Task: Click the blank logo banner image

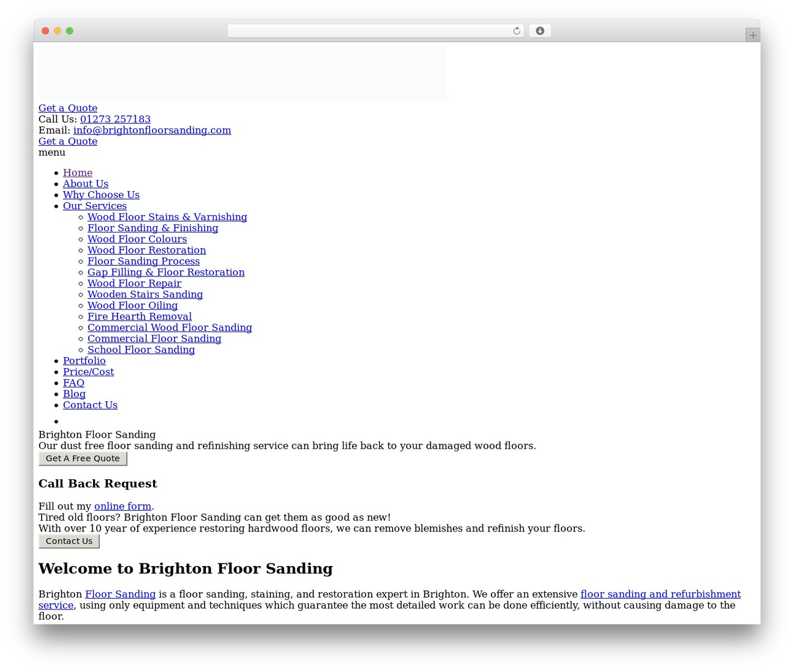Action: pos(243,74)
